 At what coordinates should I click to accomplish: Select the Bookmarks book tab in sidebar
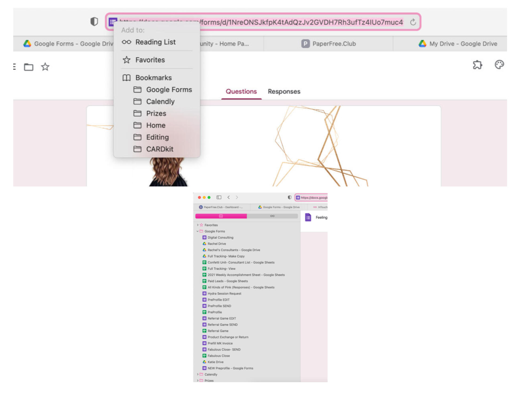(221, 216)
